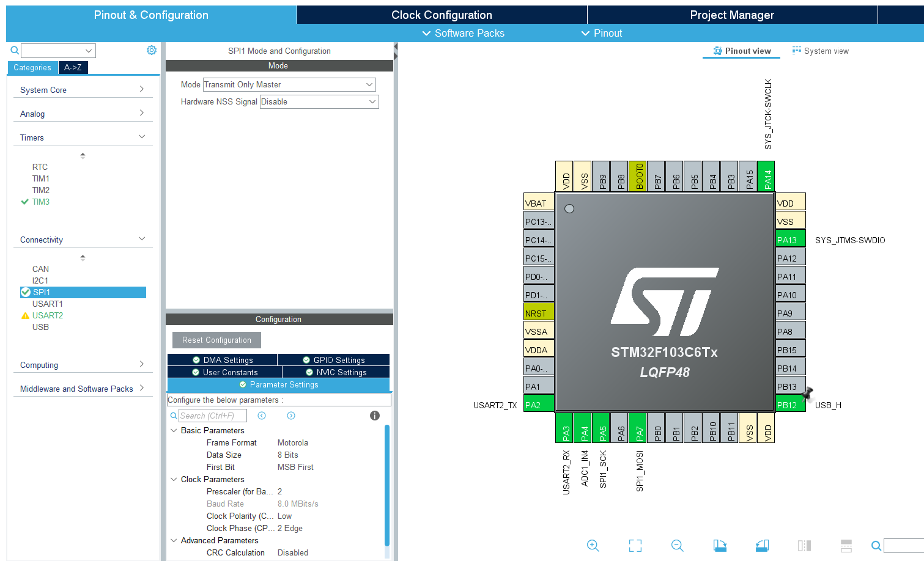924x561 pixels.
Task: Switch to Clock Configuration tab
Action: 442,15
